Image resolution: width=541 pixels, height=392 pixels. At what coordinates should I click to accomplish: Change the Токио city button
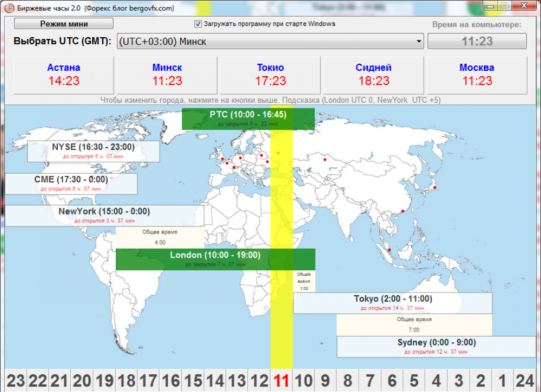click(270, 75)
